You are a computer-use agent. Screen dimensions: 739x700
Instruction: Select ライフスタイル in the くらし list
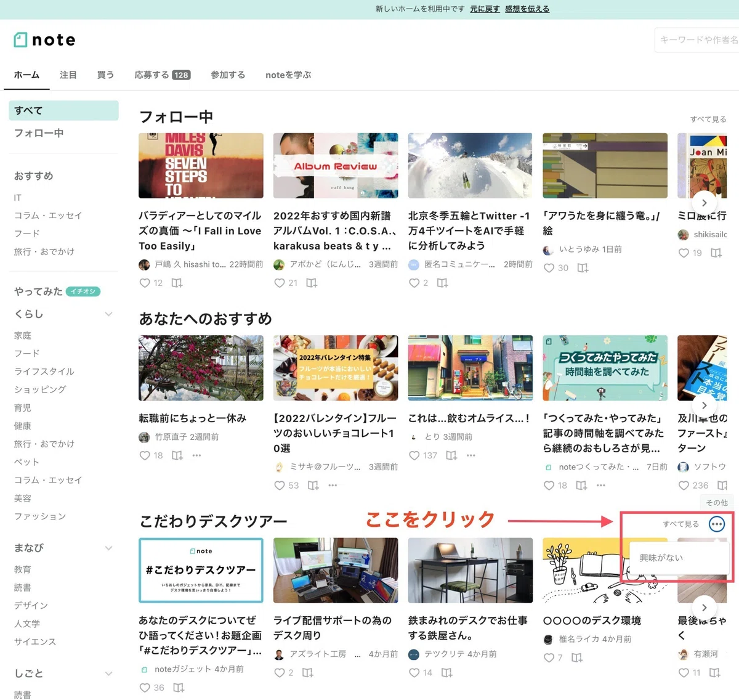(44, 372)
